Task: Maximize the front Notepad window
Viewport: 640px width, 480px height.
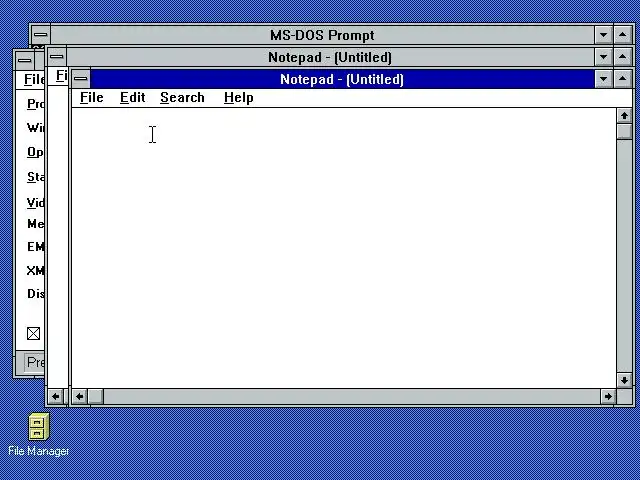Action: click(x=622, y=79)
